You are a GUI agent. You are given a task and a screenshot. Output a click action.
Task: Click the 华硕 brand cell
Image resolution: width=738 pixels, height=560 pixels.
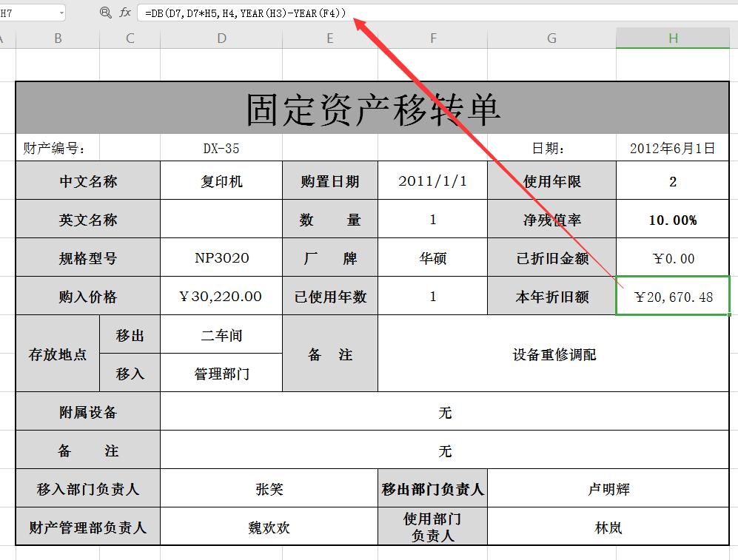(x=433, y=257)
